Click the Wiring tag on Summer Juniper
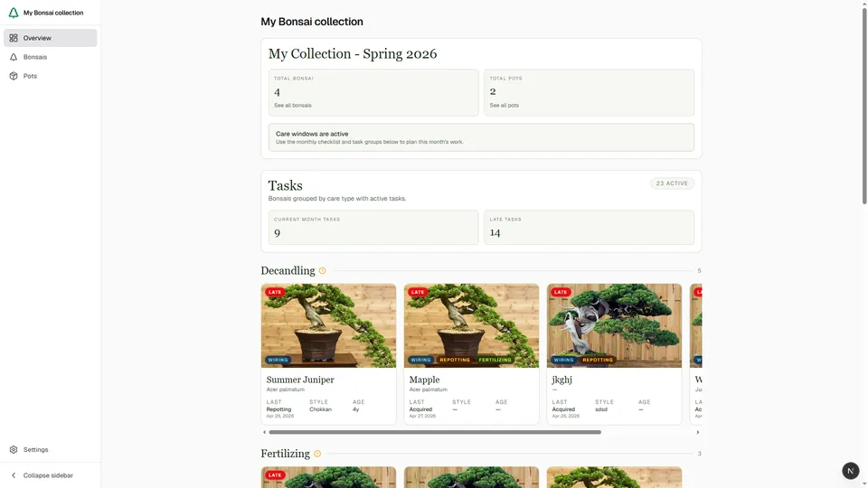The width and height of the screenshot is (868, 488). click(x=278, y=360)
